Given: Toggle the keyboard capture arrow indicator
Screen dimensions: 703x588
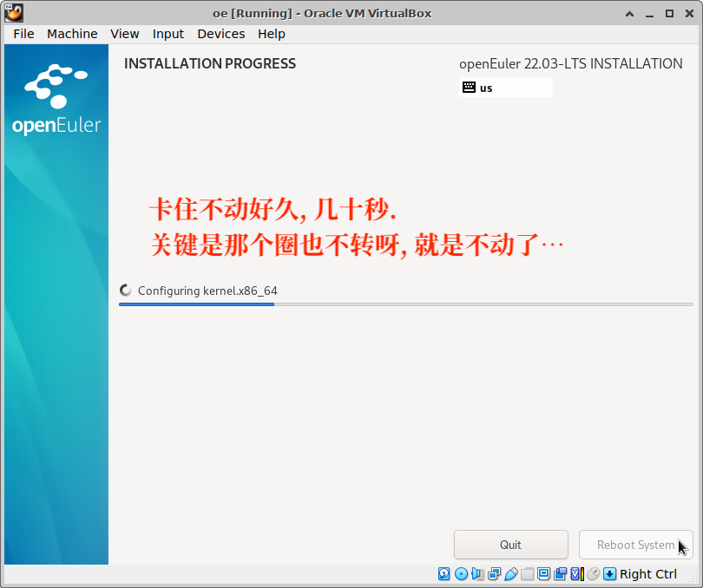Looking at the screenshot, I should tap(609, 574).
